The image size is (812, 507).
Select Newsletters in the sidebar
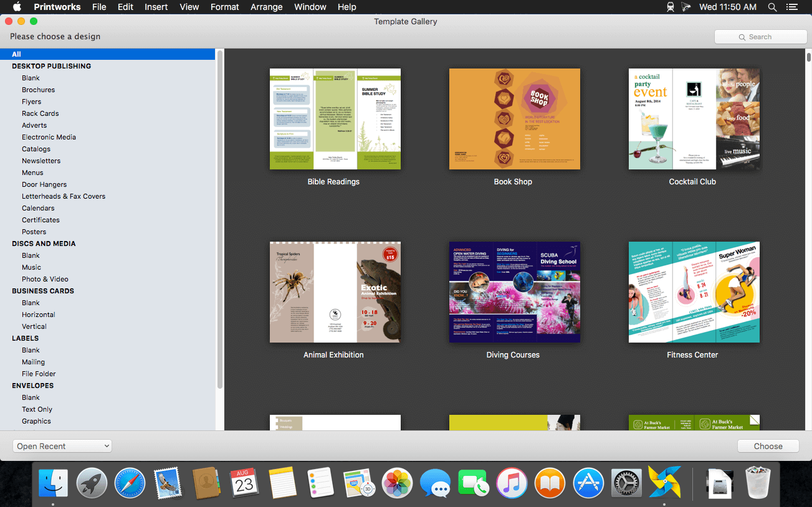pos(41,161)
